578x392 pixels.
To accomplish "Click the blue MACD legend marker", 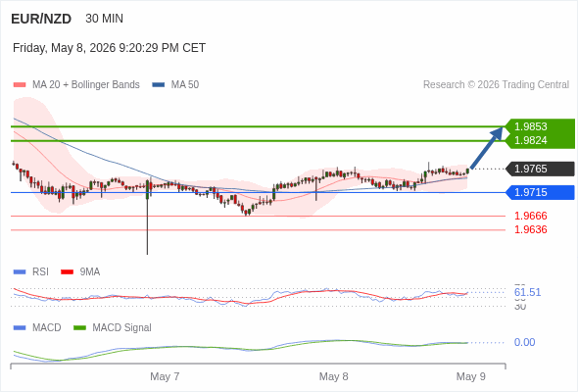I will pos(20,328).
